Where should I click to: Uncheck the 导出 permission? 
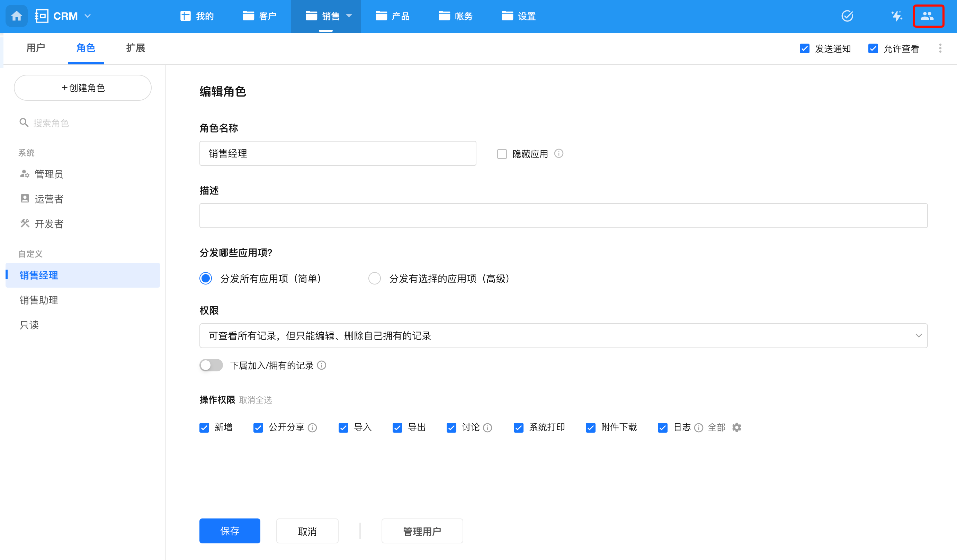[397, 428]
